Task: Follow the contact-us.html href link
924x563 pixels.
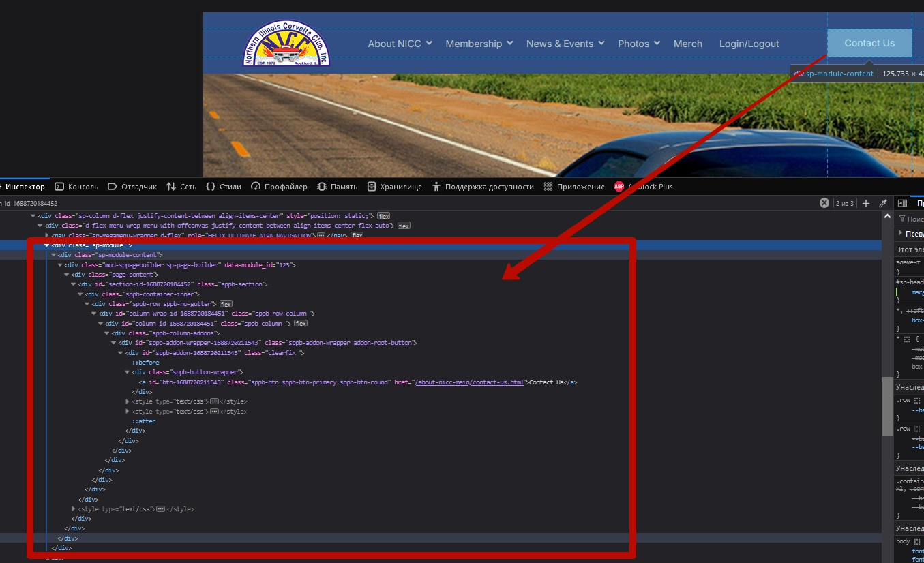Action: pos(469,382)
